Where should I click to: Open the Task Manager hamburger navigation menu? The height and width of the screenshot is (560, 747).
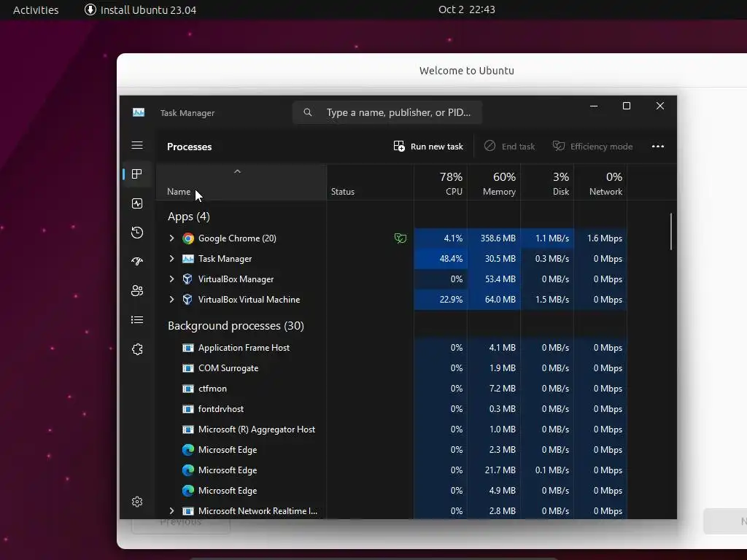click(x=137, y=145)
